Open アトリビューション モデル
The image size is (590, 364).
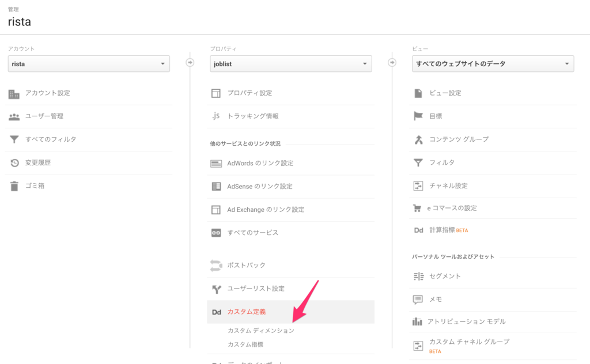click(x=467, y=321)
